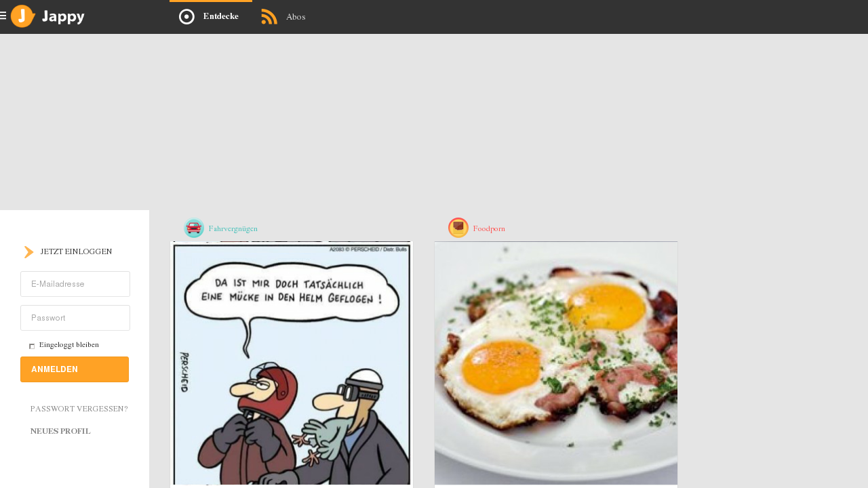Viewport: 868px width, 488px height.
Task: Switch to the Abos tab
Action: 283,17
